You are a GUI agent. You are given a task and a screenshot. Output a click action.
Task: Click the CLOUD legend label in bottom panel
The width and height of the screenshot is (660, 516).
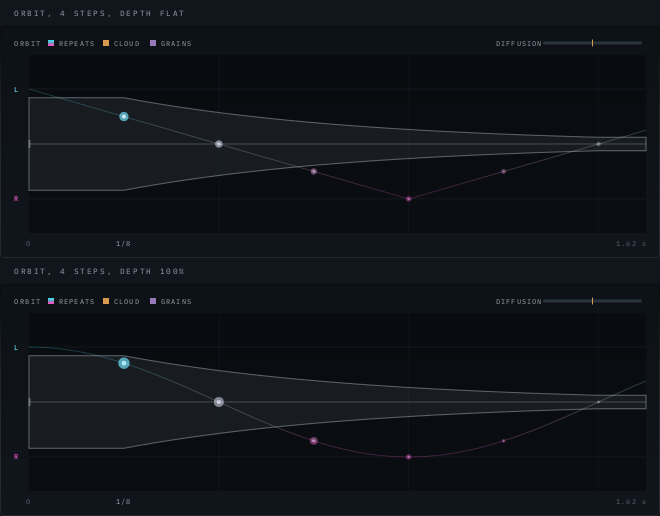pos(127,301)
